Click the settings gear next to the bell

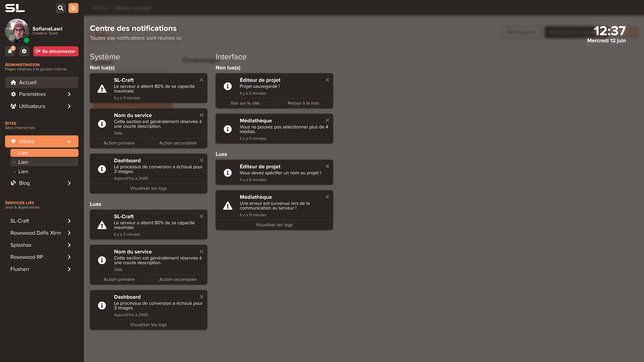click(x=24, y=51)
